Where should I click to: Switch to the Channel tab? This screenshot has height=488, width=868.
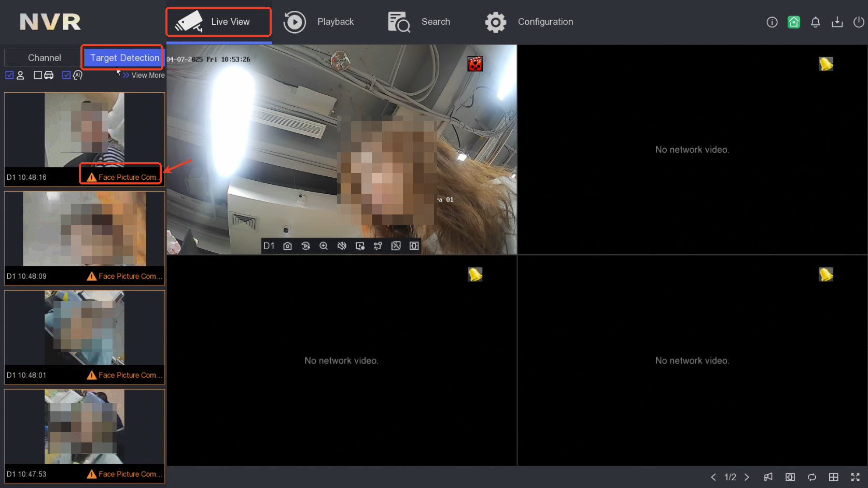[x=44, y=58]
